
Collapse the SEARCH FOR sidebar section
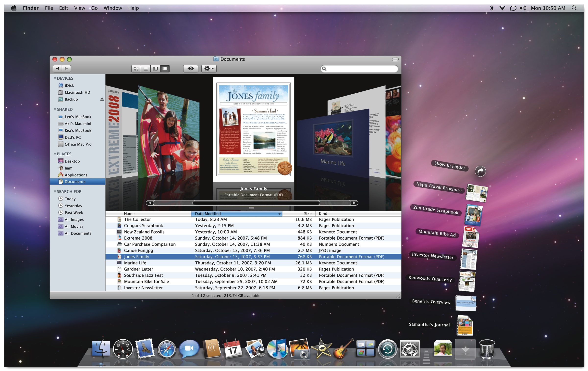[x=55, y=192]
